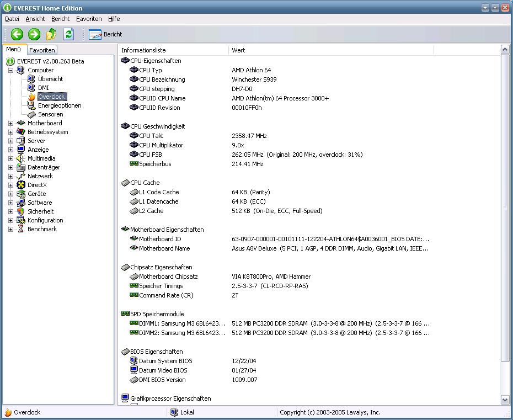Expand the Multimedia tree node
This screenshot has height=420, width=513.
point(11,158)
